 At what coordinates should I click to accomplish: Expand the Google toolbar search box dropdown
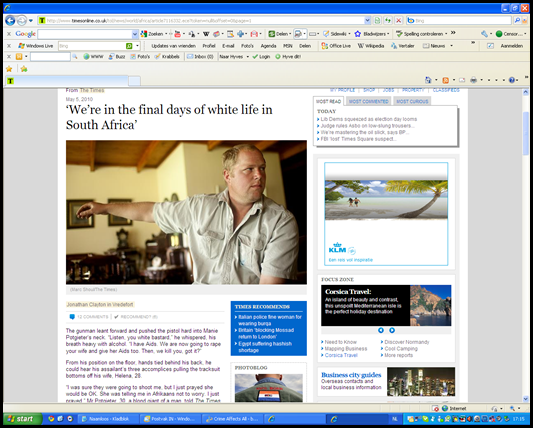[135, 34]
